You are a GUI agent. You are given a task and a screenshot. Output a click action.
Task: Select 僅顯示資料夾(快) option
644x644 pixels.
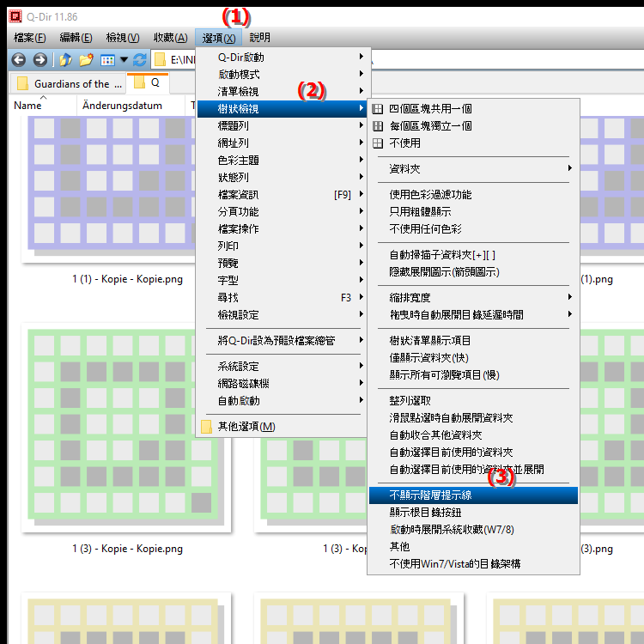coord(473,358)
